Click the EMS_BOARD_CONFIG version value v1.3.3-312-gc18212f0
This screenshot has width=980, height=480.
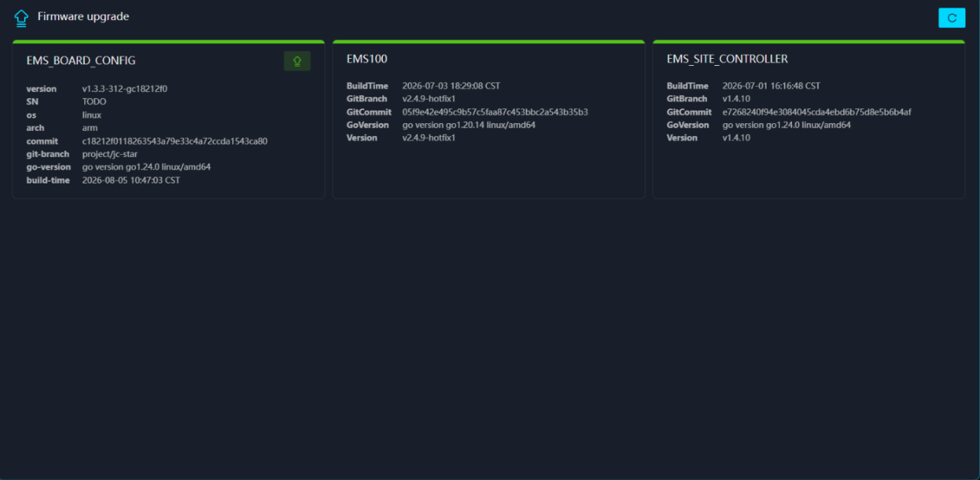point(125,89)
